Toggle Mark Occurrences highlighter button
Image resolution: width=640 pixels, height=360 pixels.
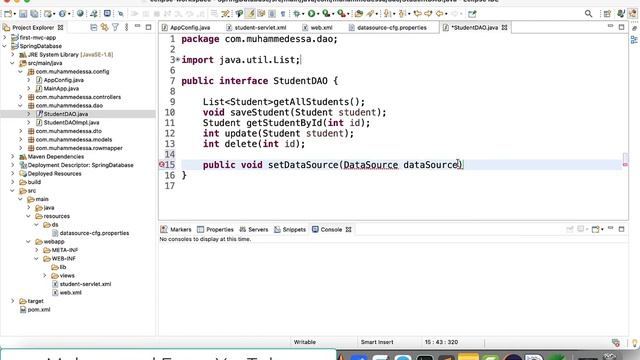(250, 14)
